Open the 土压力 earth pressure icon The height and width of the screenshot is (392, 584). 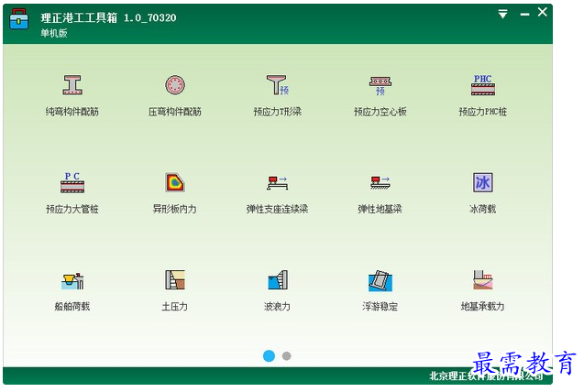pyautogui.click(x=175, y=280)
